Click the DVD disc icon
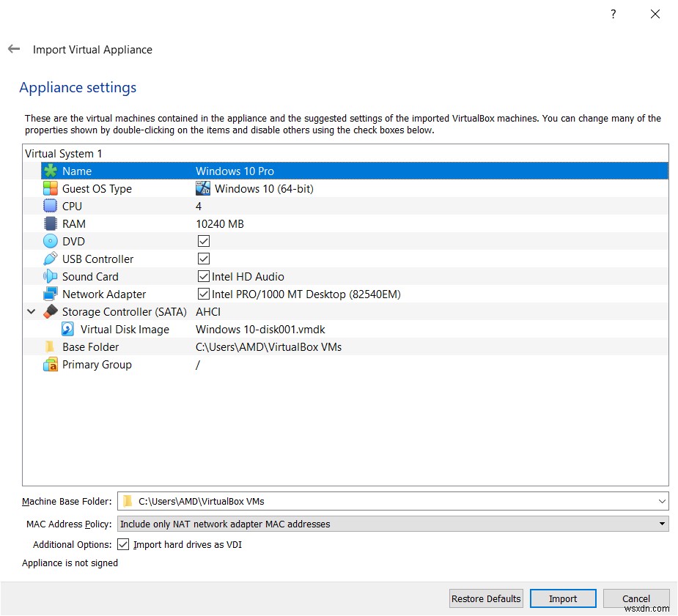678x616 pixels. (50, 241)
